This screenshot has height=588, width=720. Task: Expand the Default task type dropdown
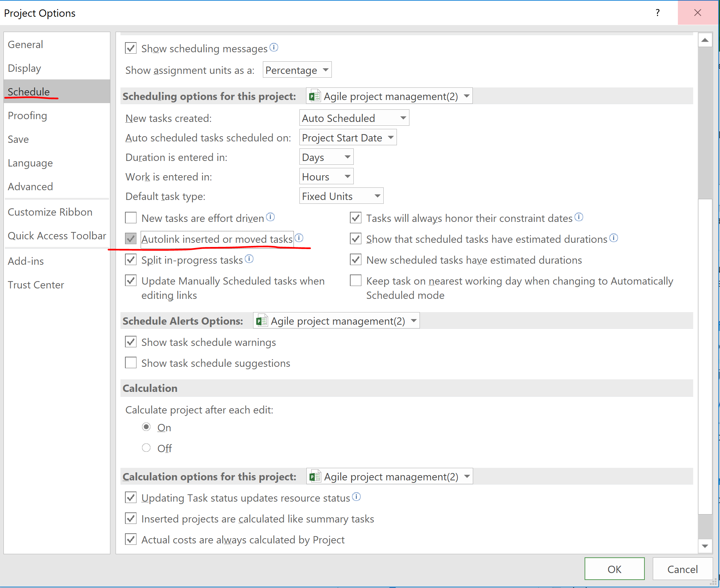tap(341, 196)
